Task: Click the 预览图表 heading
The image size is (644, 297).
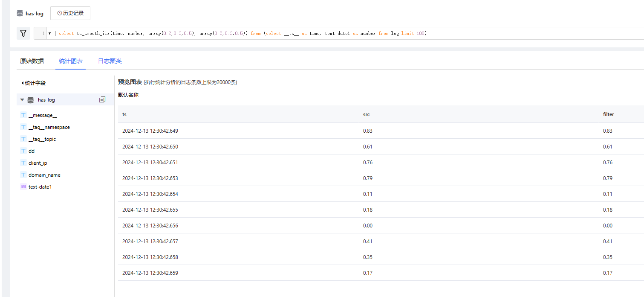Action: pos(130,82)
